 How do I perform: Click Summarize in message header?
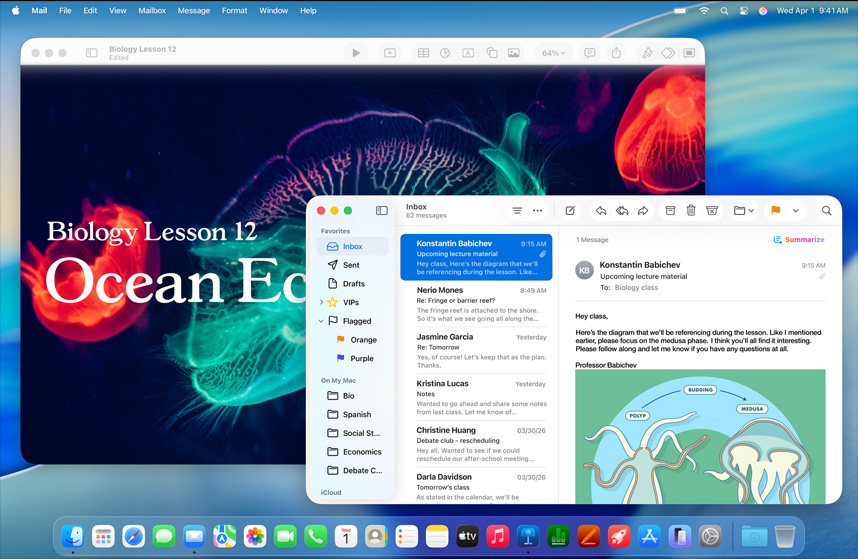[799, 240]
